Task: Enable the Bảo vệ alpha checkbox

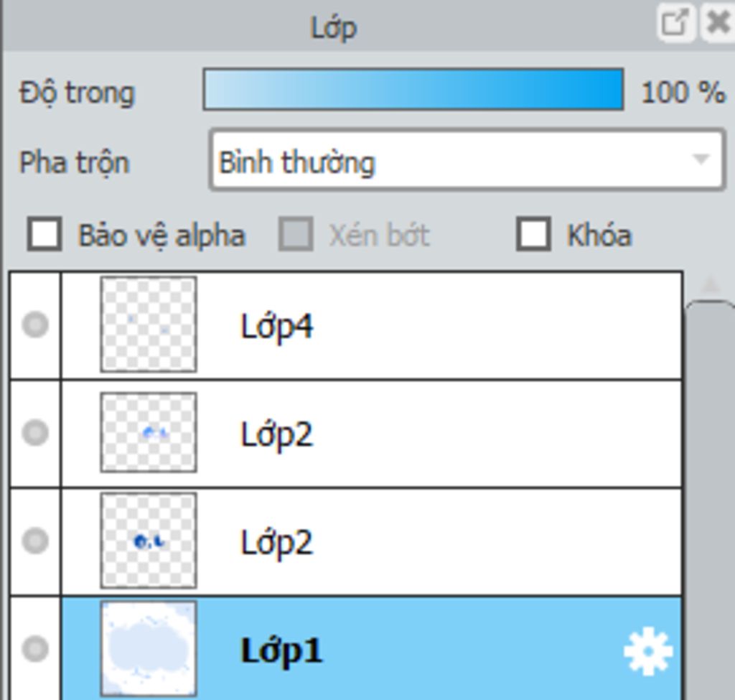Action: pos(44,233)
